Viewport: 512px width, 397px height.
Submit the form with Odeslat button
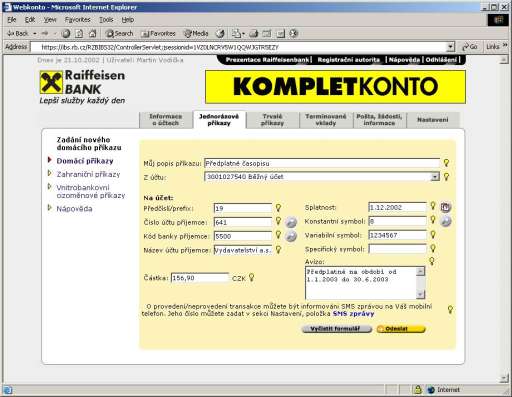click(x=401, y=329)
